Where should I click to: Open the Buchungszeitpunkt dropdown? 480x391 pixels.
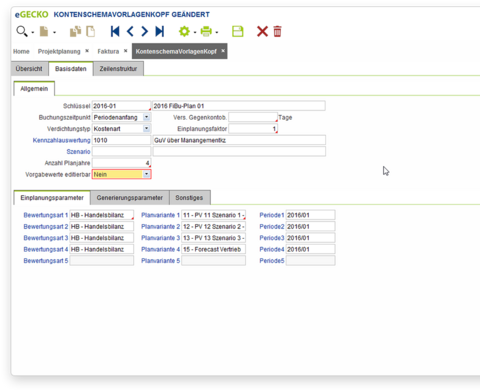pos(146,117)
